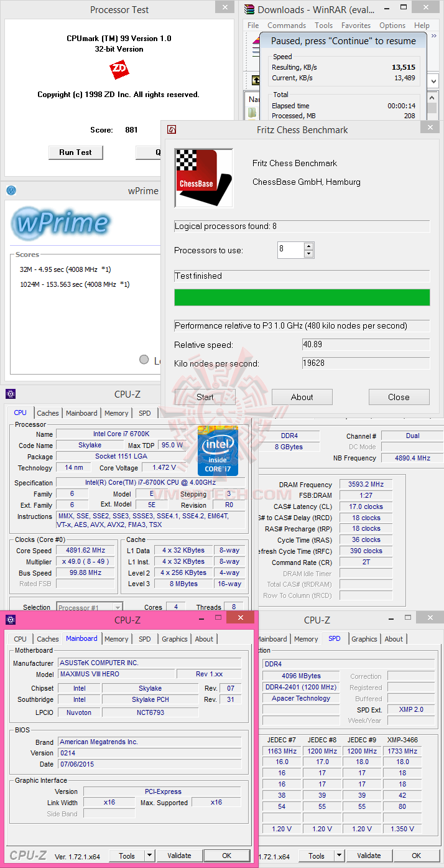Click the Relative speed value 40.89
444x868 pixels.
click(x=366, y=345)
